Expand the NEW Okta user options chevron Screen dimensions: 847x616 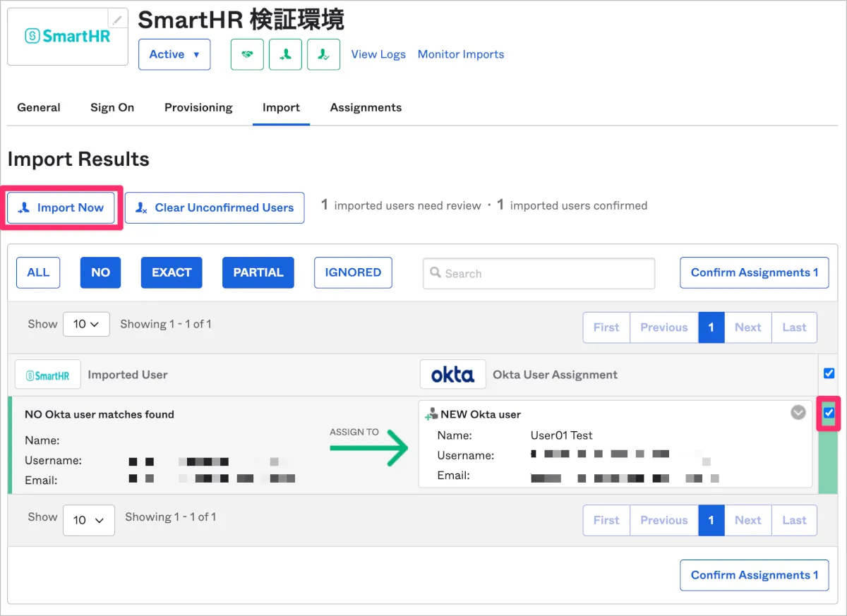click(x=798, y=413)
